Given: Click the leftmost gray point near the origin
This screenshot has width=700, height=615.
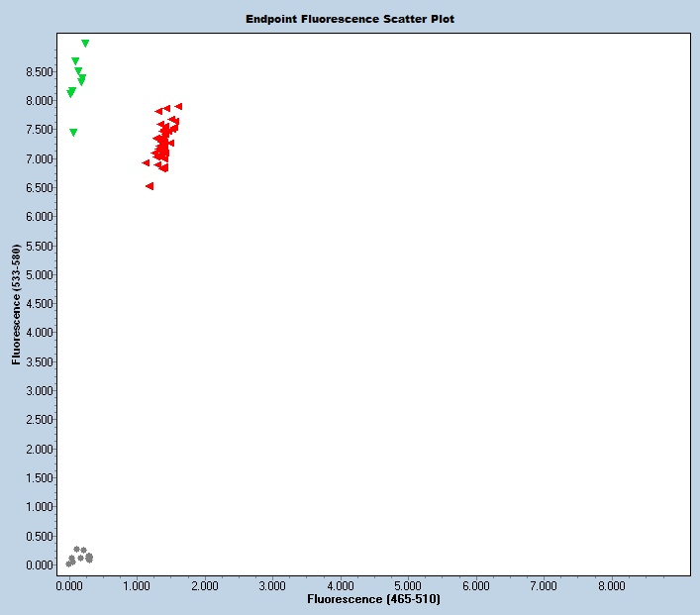Looking at the screenshot, I should (x=69, y=564).
